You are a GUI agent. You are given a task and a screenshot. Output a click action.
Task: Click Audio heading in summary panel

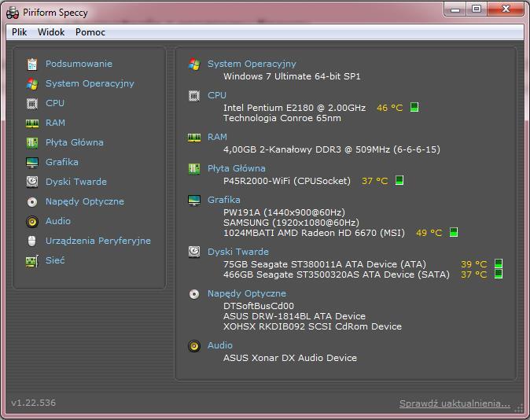point(220,345)
